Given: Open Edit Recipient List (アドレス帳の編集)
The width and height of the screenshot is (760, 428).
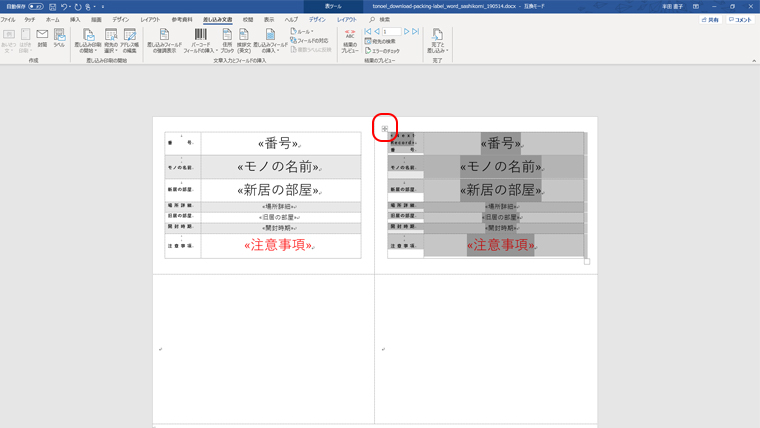Looking at the screenshot, I should [130, 39].
